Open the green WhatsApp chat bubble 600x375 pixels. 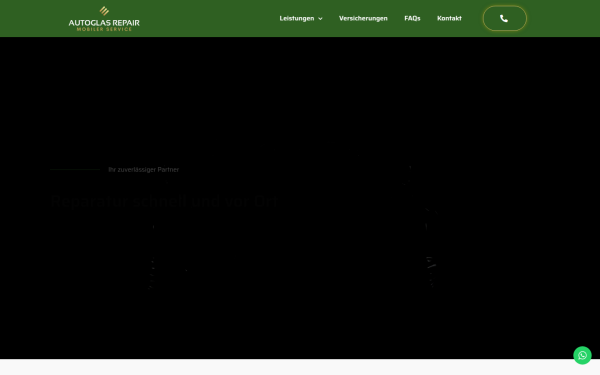(582, 355)
